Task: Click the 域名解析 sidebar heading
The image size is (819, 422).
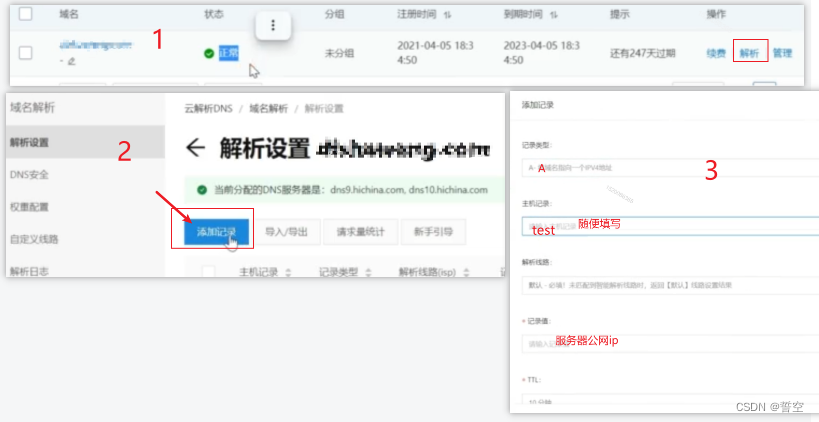Action: [32, 108]
